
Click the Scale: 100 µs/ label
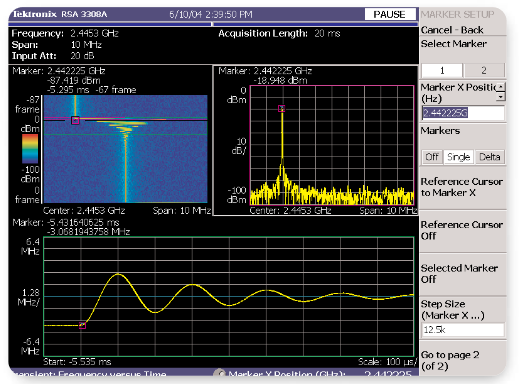point(388,362)
